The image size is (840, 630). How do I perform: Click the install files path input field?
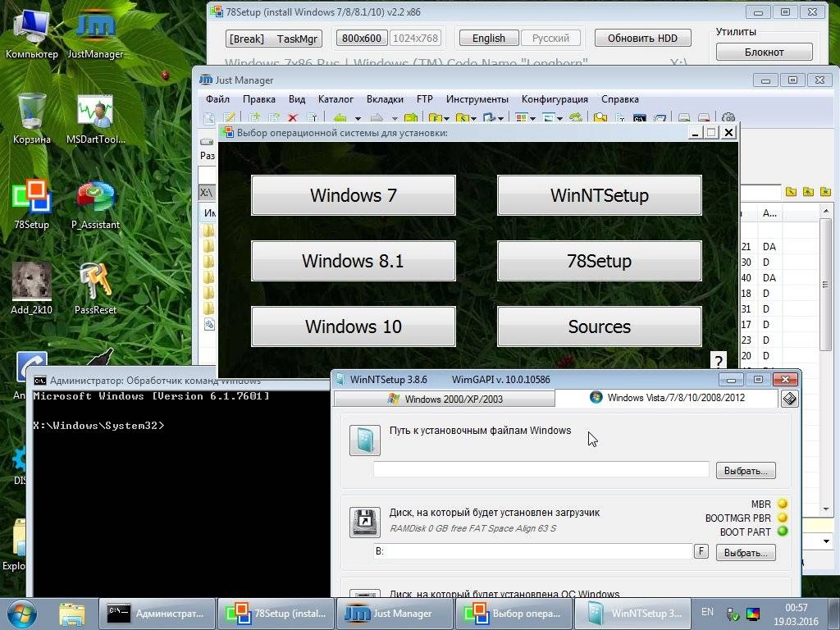click(x=541, y=470)
